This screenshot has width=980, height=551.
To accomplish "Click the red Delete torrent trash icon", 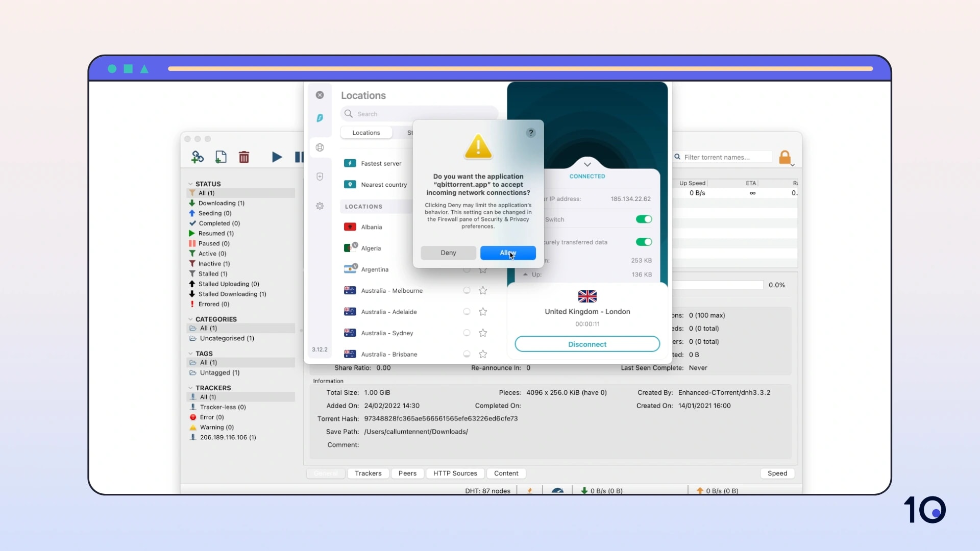I will pyautogui.click(x=244, y=157).
